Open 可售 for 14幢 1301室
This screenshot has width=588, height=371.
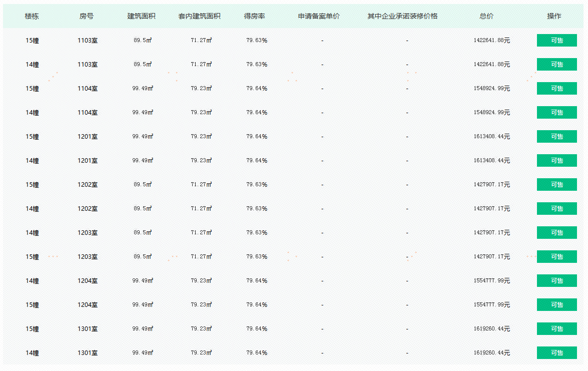tap(556, 352)
